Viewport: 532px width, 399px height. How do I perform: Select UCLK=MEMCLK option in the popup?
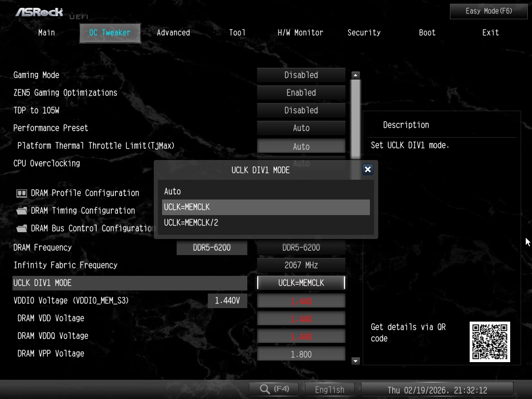[x=265, y=207]
